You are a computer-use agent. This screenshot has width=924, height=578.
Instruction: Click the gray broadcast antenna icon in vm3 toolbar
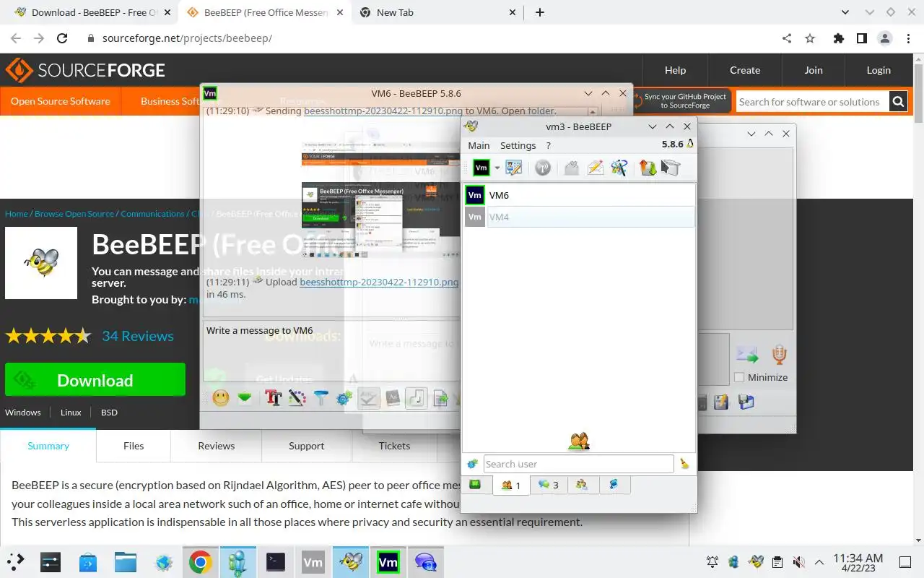[543, 168]
